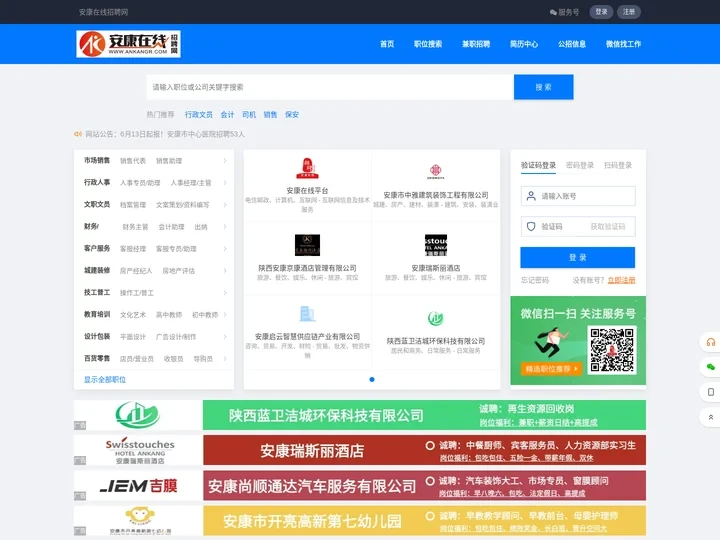Open 安康启云智慧供应链产业有限公司 building icon
Viewport: 720px width, 540px height.
(x=307, y=314)
